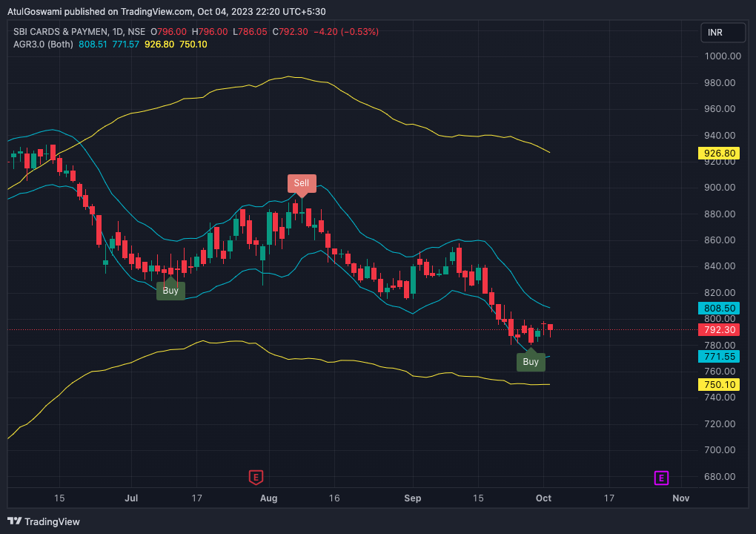Click the 1000.00 price axis label
756x534 pixels.
click(x=723, y=56)
